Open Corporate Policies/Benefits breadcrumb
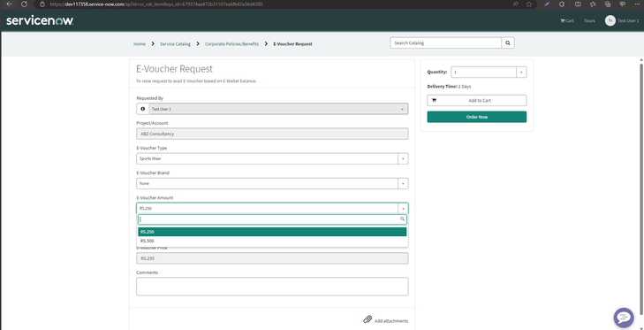644x330 pixels. pos(231,44)
